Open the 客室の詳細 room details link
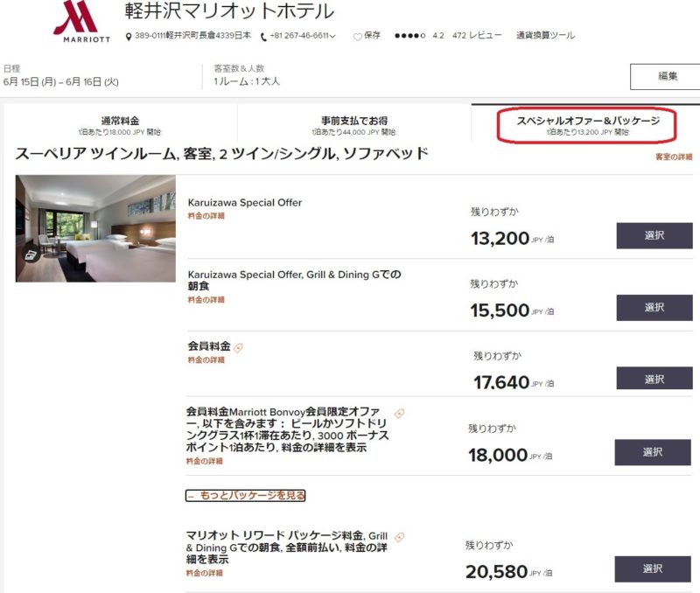 [x=674, y=157]
